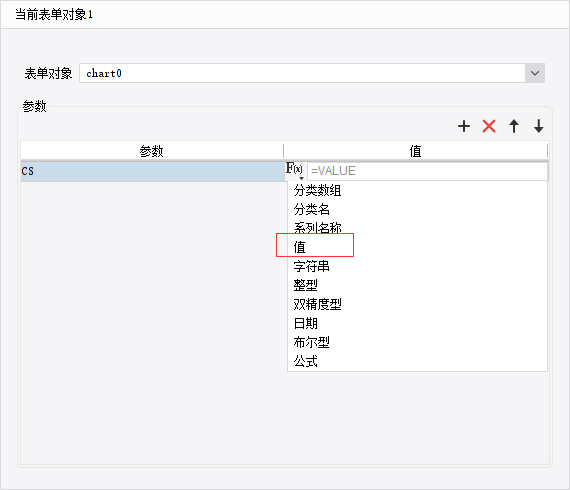570x490 pixels.
Task: Select 分类数组 from the value type list
Action: click(x=417, y=190)
